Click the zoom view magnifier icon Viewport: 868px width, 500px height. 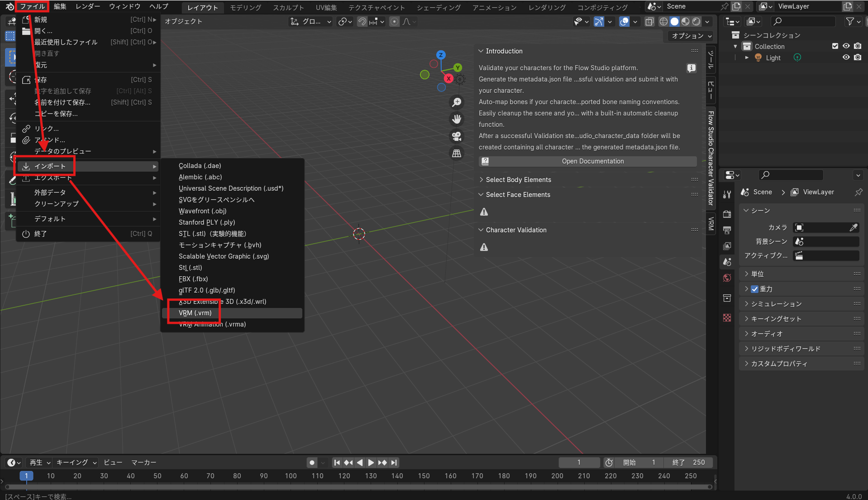coord(457,102)
